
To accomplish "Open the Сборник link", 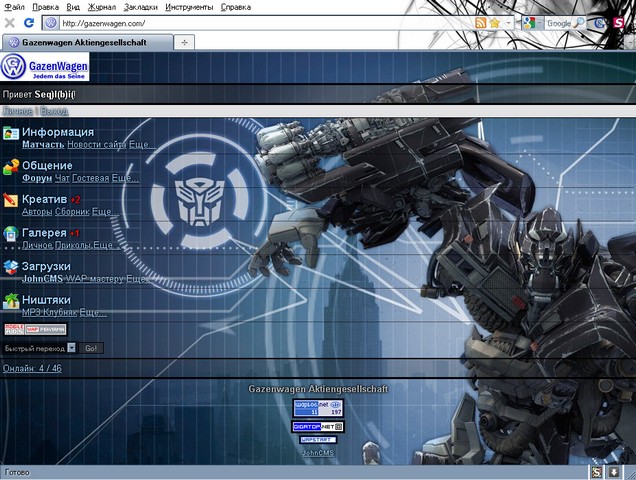I will pos(72,211).
